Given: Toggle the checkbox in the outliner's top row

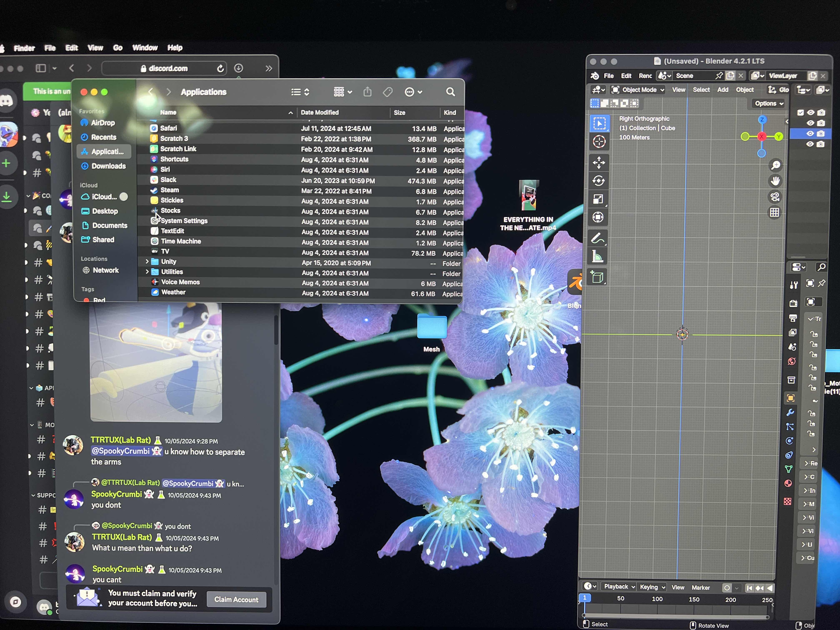Looking at the screenshot, I should (x=800, y=112).
